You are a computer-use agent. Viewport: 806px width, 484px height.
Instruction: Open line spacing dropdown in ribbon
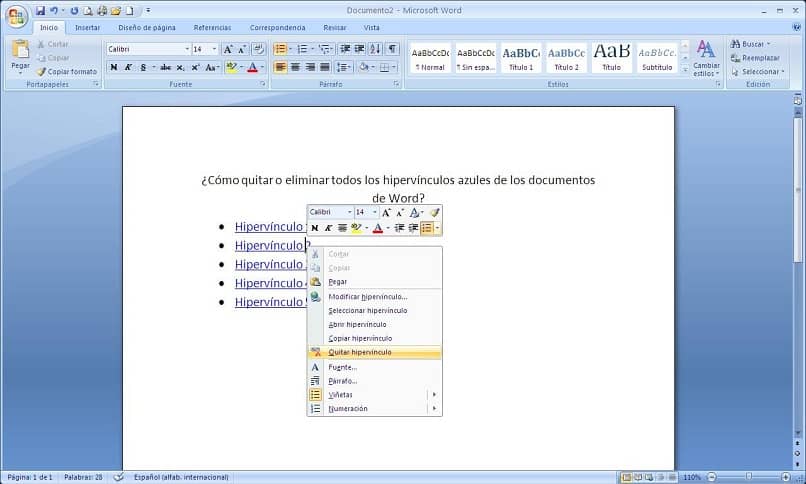point(343,67)
